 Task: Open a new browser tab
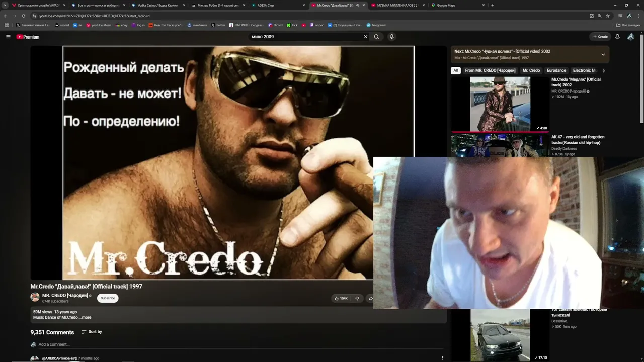492,5
